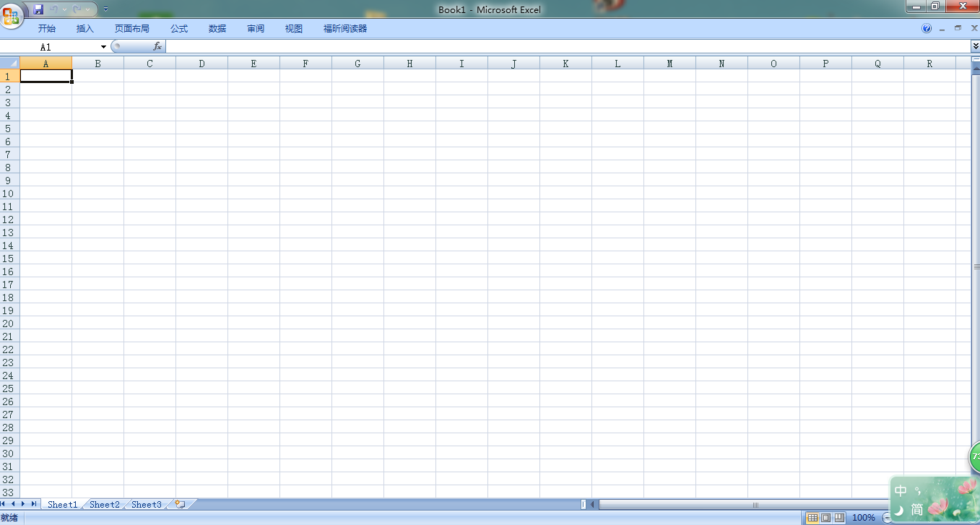The height and width of the screenshot is (525, 980).
Task: Switch to Sheet2 tab
Action: click(105, 505)
